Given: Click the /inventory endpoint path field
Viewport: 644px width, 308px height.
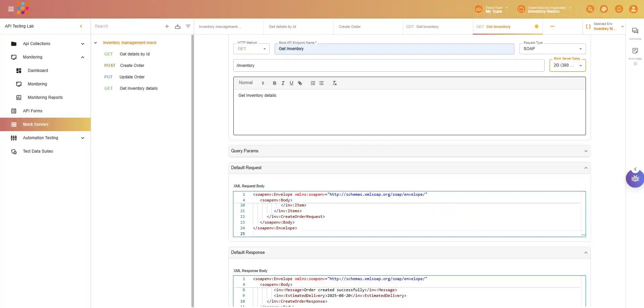Looking at the screenshot, I should (388, 66).
